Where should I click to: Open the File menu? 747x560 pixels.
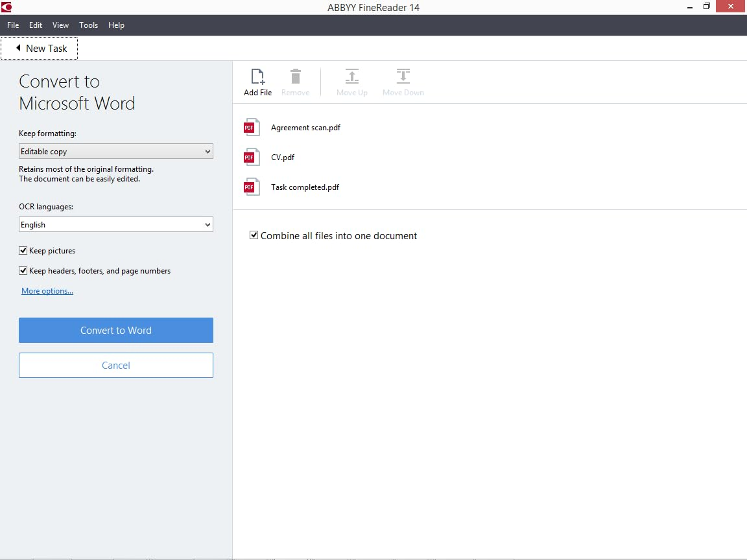tap(13, 25)
